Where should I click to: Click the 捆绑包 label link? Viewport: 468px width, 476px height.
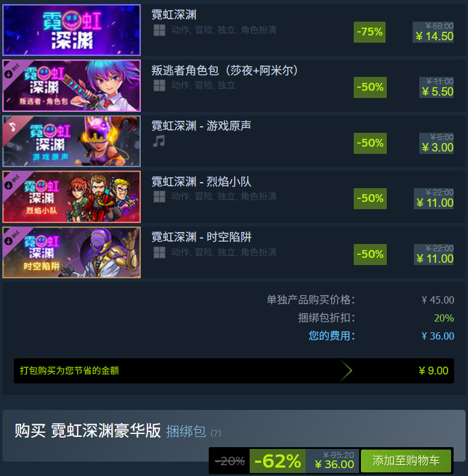tap(186, 432)
